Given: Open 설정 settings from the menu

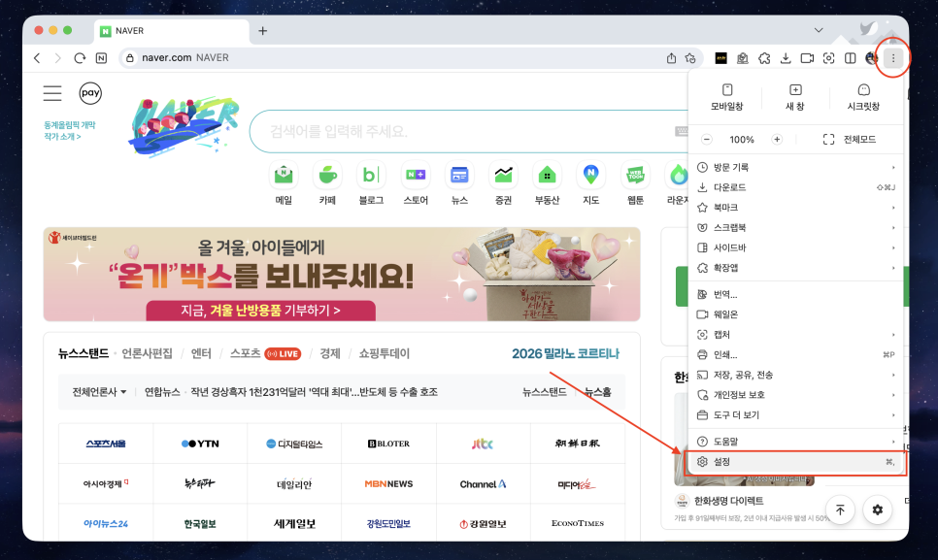Looking at the screenshot, I should pos(795,461).
